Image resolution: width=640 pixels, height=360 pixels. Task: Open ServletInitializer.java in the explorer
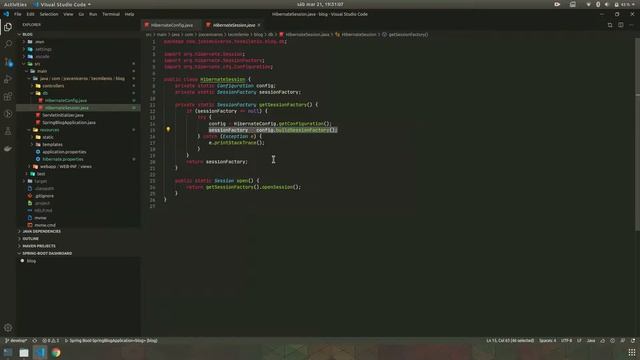78,115
